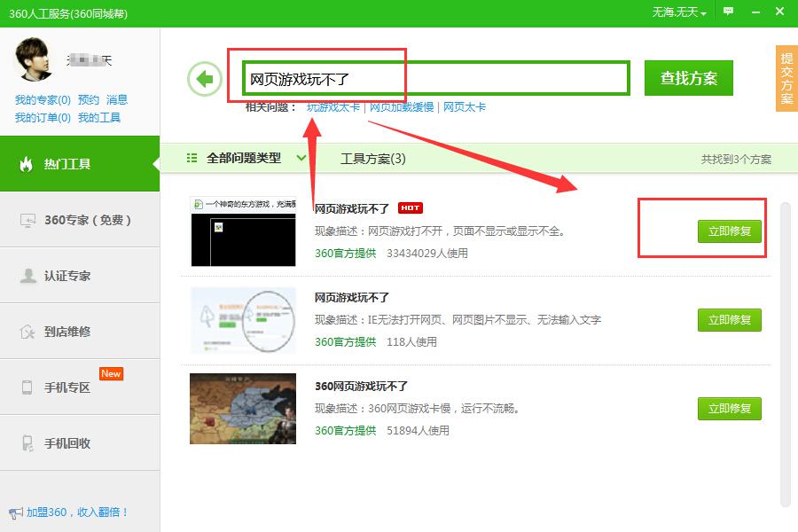Screen dimensions: 798x532
Task: Click the 查找方案 button
Action: pos(689,78)
